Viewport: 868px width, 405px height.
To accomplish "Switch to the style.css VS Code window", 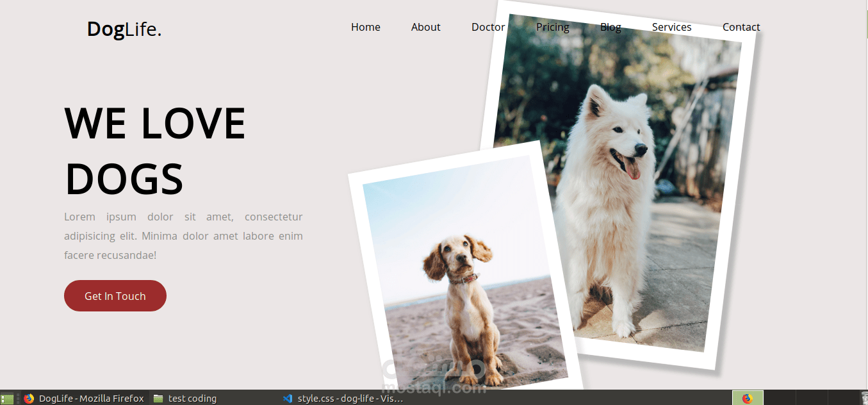I will (x=346, y=398).
